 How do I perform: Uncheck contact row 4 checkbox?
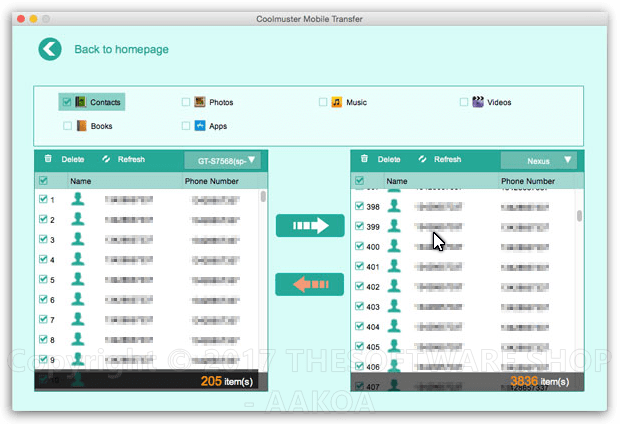[43, 259]
